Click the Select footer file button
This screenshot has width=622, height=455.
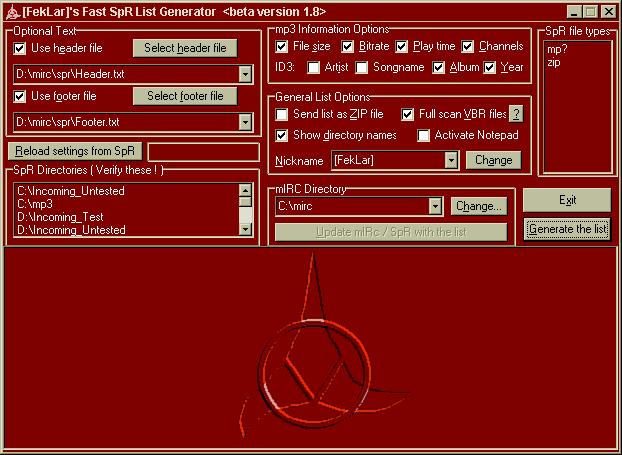click(185, 96)
